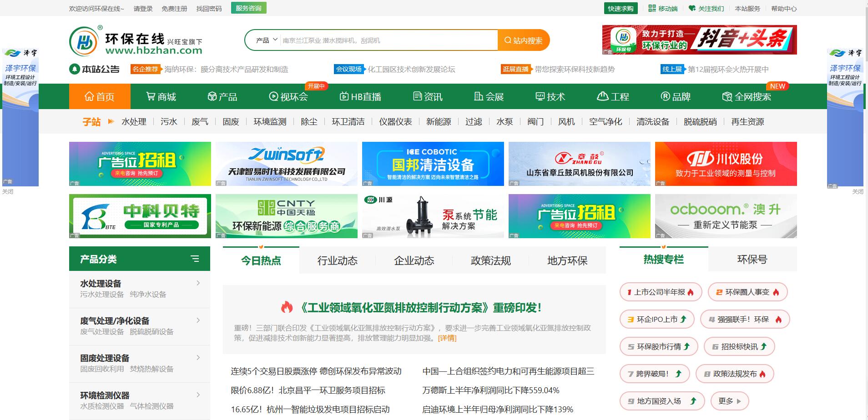
Task: Click the news icon for 资讯
Action: tap(418, 96)
